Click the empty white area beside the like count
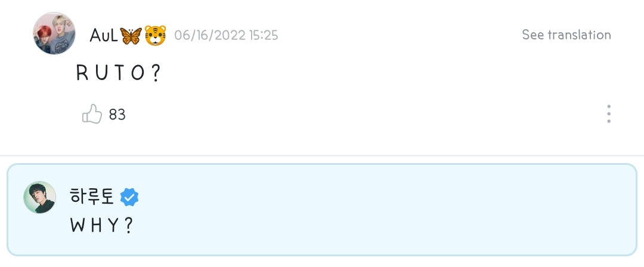 (361, 114)
